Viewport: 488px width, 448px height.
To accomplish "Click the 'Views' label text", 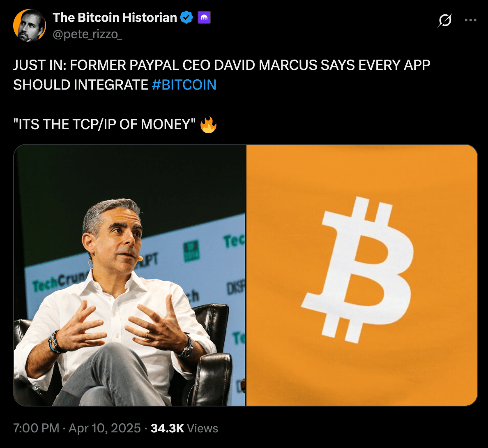I will coord(203,428).
